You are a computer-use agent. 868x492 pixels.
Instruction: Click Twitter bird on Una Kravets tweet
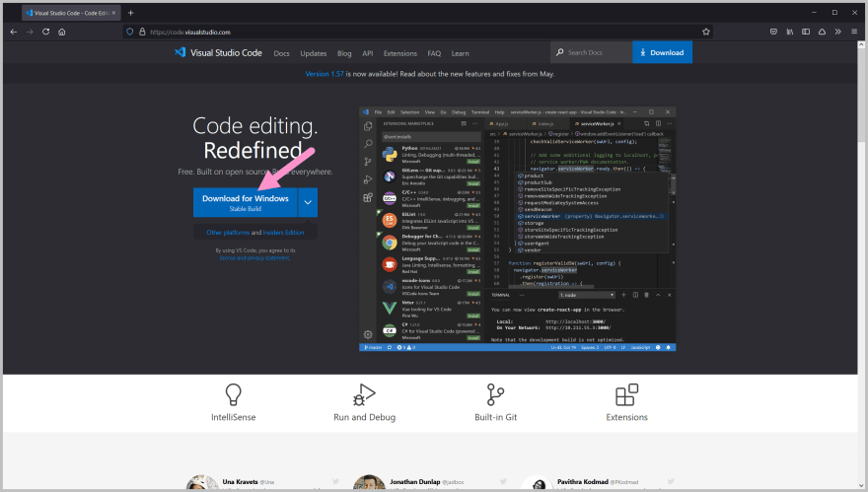[x=335, y=482]
